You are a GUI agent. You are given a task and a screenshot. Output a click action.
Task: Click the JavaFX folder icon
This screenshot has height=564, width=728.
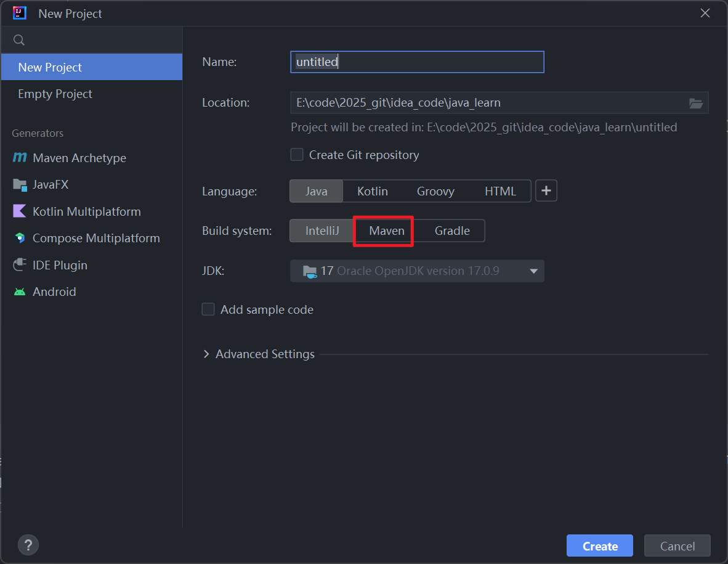click(20, 185)
